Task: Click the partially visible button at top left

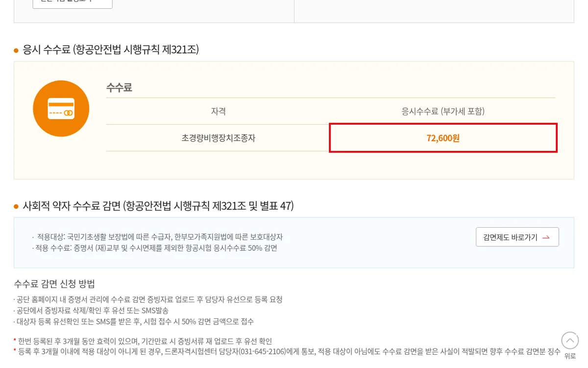Action: [x=73, y=4]
